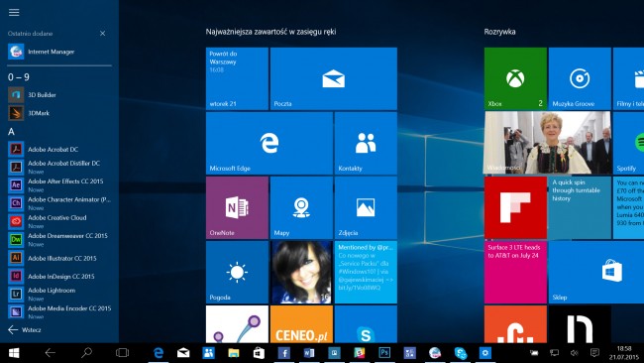Open the dark-haired woman photo tile

[x=301, y=272]
